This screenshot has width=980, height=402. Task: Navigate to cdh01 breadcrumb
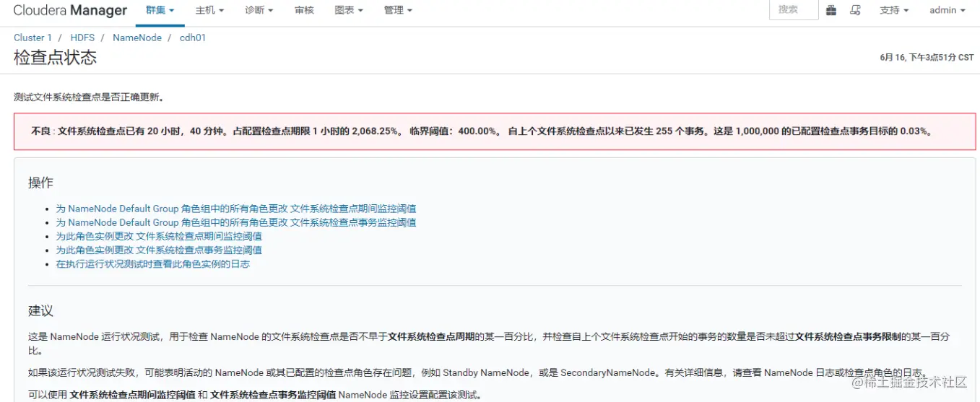[193, 38]
